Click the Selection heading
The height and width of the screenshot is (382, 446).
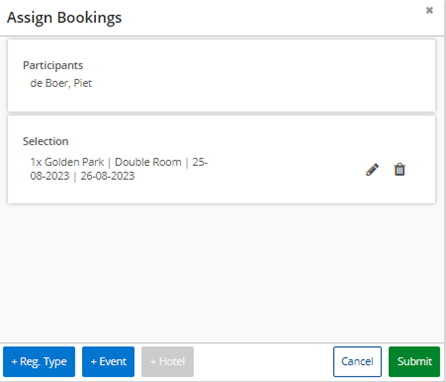coord(46,141)
